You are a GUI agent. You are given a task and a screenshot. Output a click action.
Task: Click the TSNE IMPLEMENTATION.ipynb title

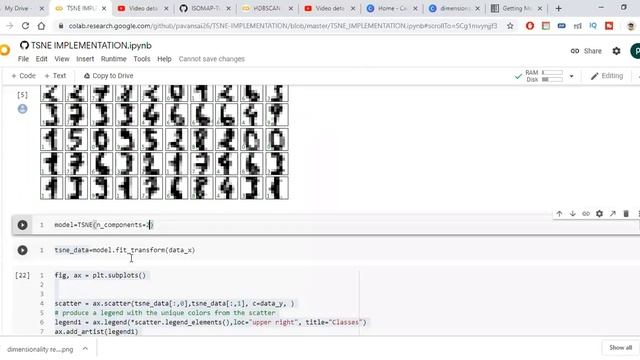[91, 45]
